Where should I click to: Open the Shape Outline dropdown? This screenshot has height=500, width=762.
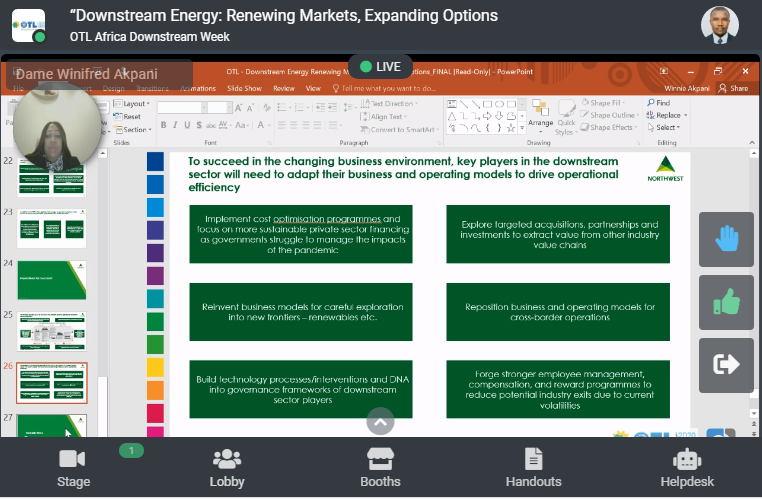pos(610,115)
